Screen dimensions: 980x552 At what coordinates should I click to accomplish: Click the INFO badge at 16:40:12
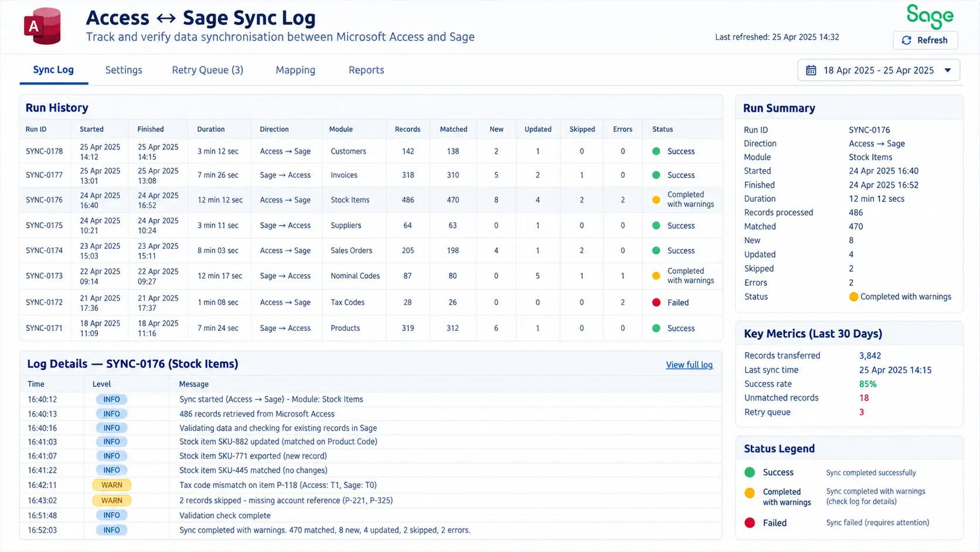(x=111, y=399)
